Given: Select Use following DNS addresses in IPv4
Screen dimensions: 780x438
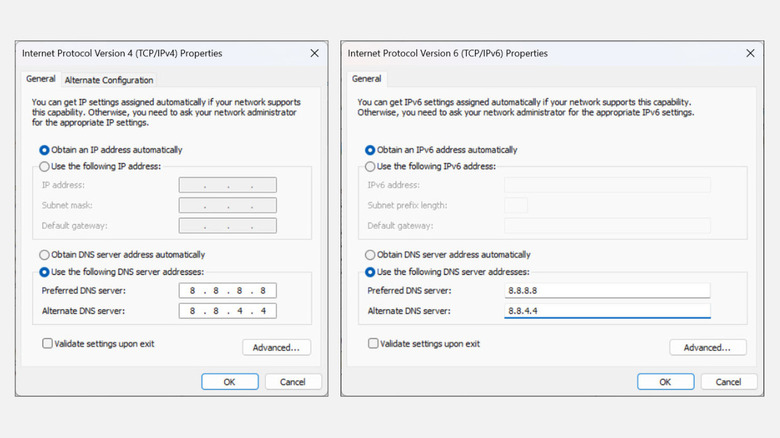Looking at the screenshot, I should click(45, 272).
